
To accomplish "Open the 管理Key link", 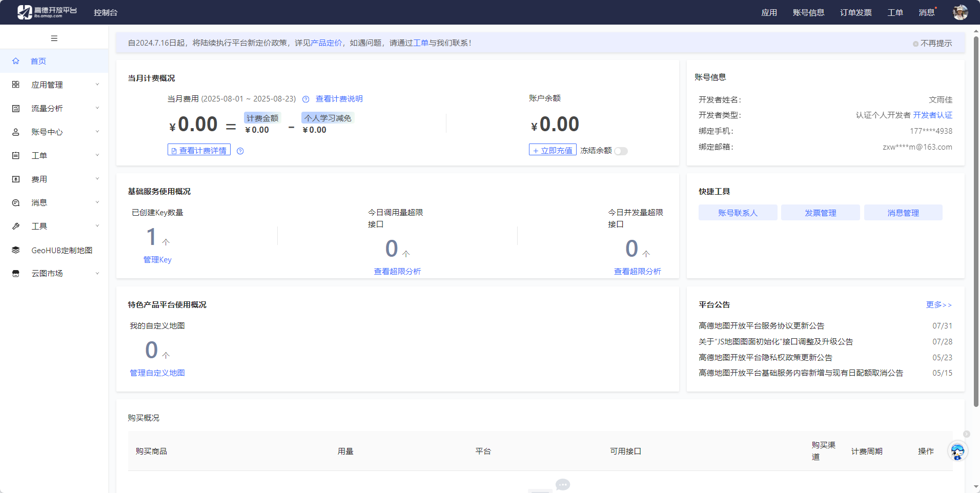I will click(x=157, y=260).
